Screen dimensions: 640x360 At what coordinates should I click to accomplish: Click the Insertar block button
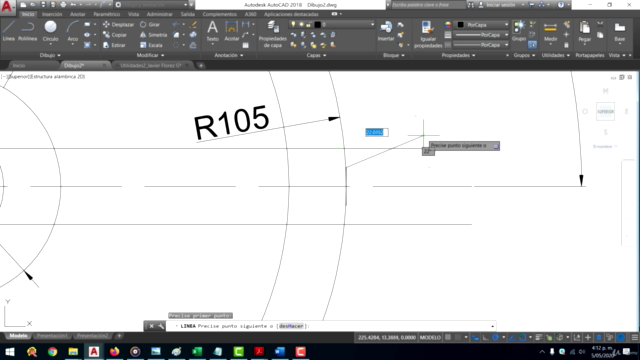click(386, 31)
